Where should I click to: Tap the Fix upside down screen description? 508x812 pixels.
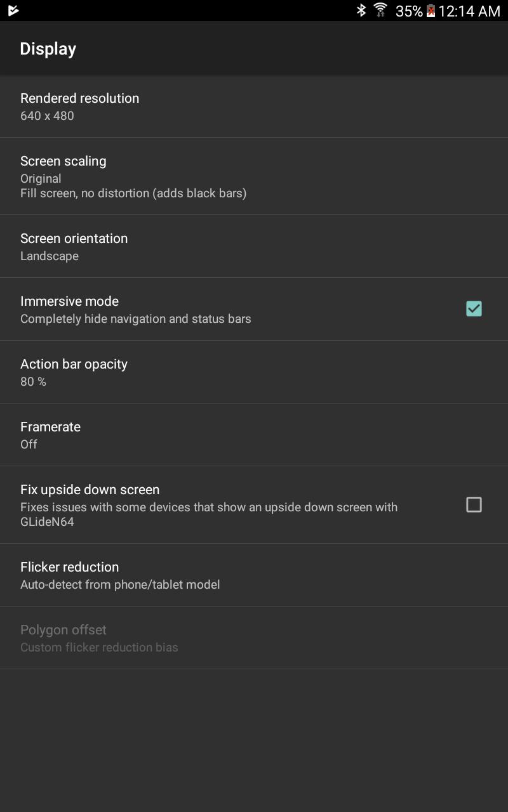[209, 514]
